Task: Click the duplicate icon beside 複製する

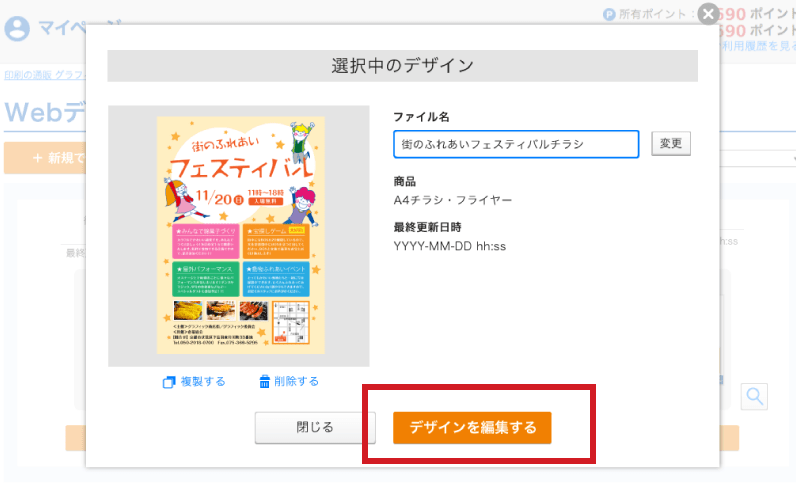Action: point(169,382)
